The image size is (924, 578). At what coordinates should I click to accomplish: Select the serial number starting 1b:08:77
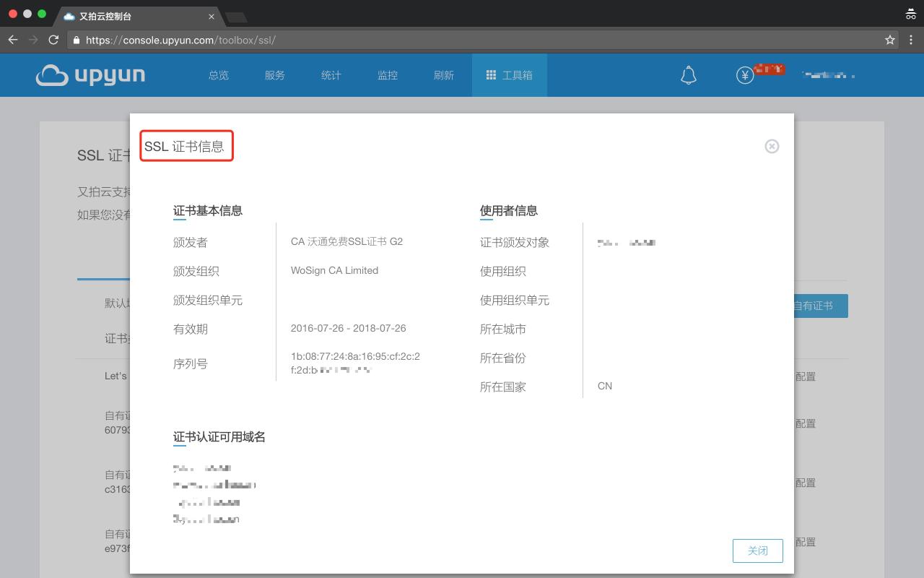point(355,363)
